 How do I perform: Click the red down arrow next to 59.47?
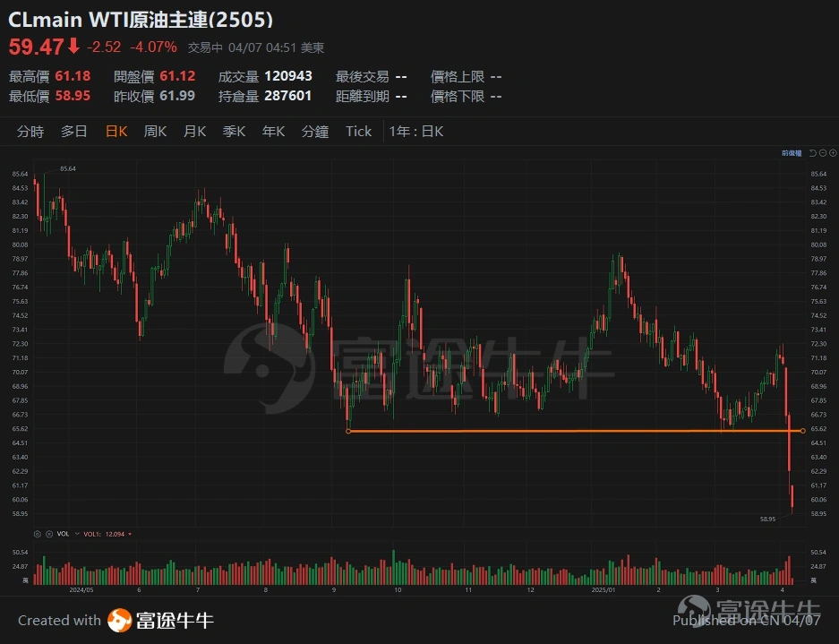pos(73,46)
